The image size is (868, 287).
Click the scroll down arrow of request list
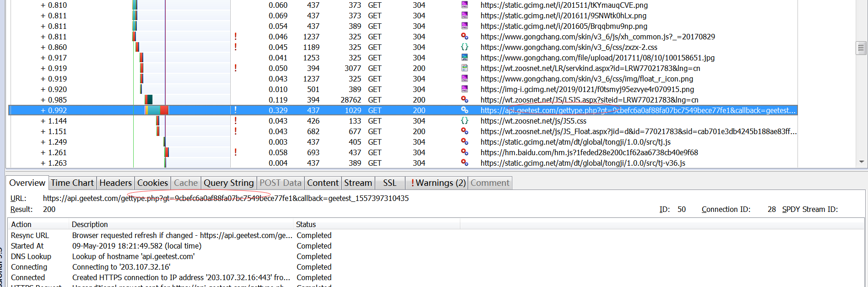(862, 162)
